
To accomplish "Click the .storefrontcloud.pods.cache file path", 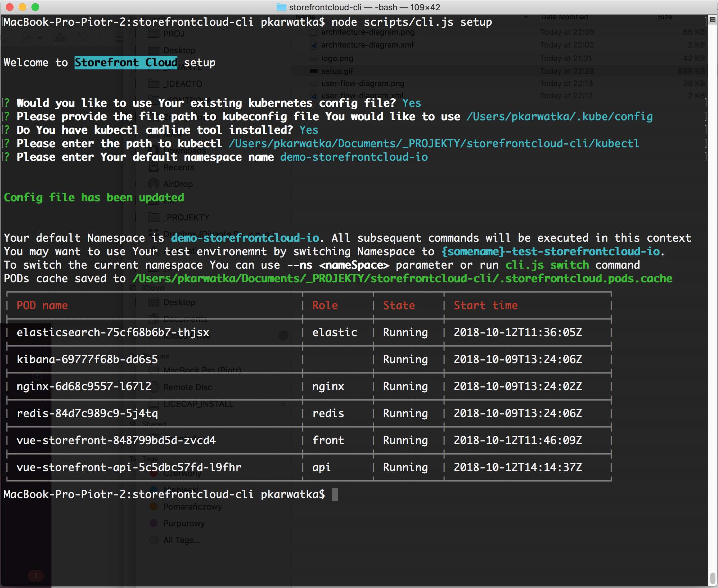I will pyautogui.click(x=402, y=279).
